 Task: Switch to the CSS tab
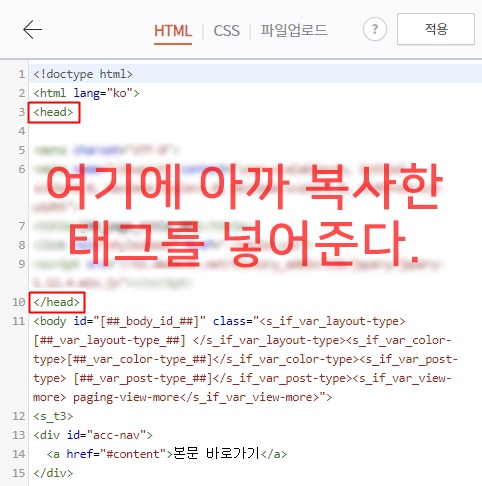coord(226,31)
